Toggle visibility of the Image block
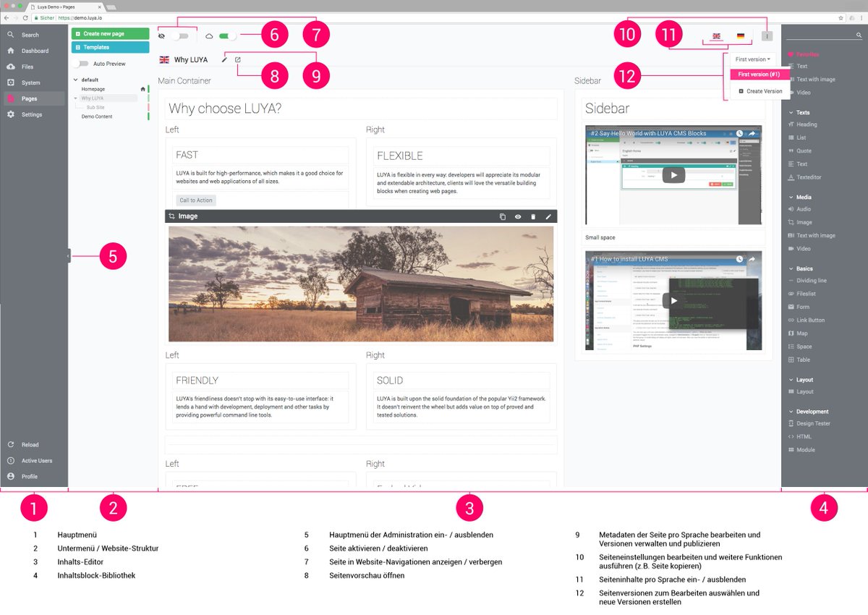 point(518,216)
